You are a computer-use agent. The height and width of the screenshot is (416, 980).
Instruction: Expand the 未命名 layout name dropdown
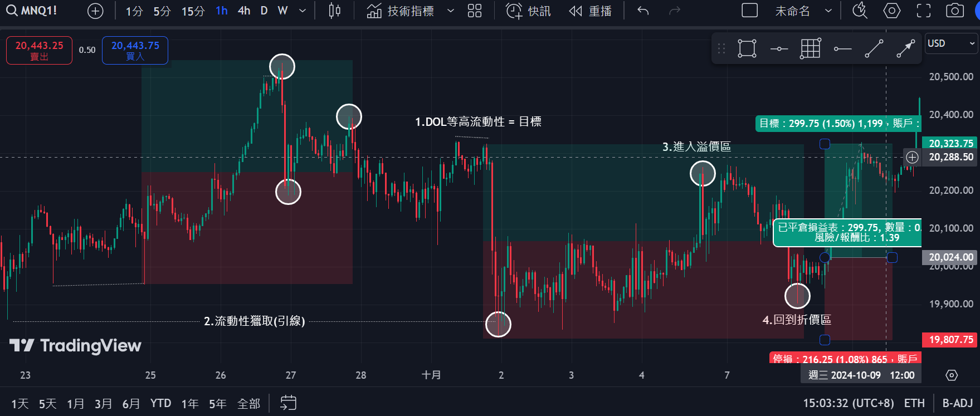[x=828, y=11]
